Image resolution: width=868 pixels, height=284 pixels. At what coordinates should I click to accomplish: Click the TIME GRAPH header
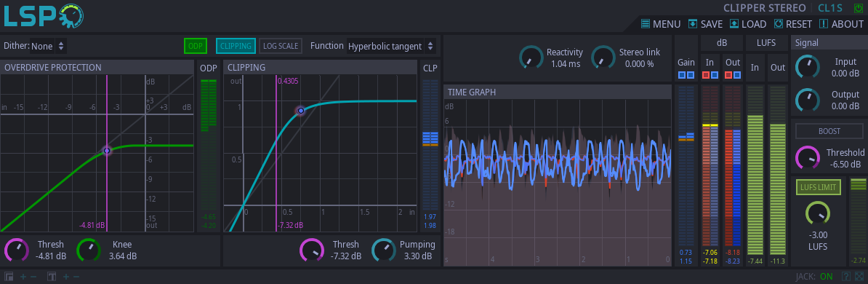click(558, 92)
